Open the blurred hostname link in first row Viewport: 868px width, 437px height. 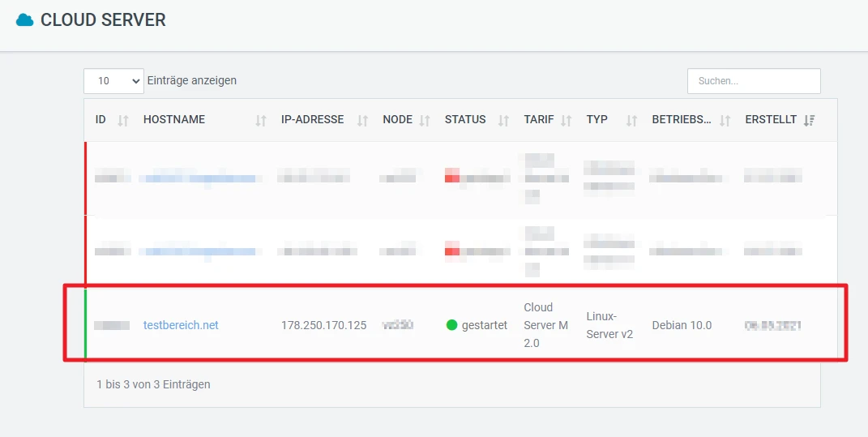199,178
